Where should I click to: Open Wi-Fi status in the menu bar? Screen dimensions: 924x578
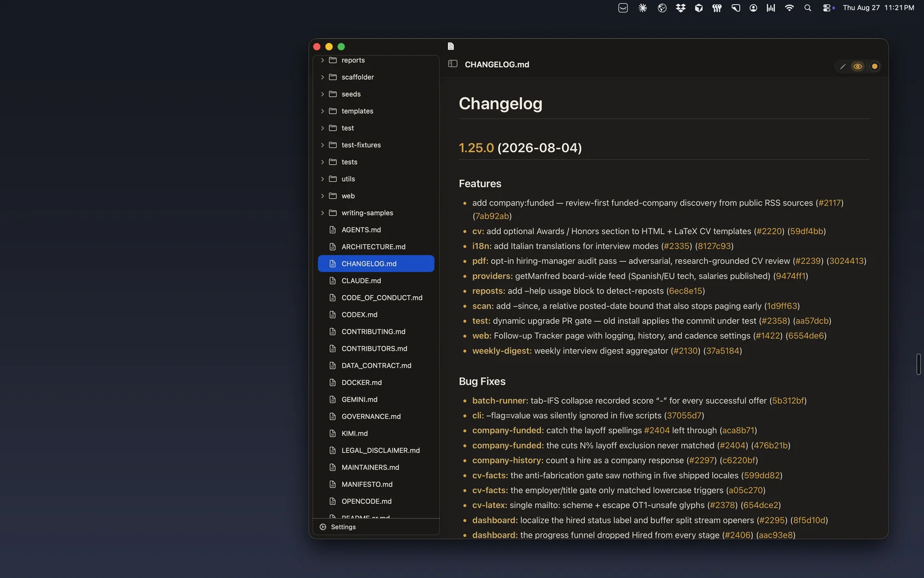(x=789, y=8)
